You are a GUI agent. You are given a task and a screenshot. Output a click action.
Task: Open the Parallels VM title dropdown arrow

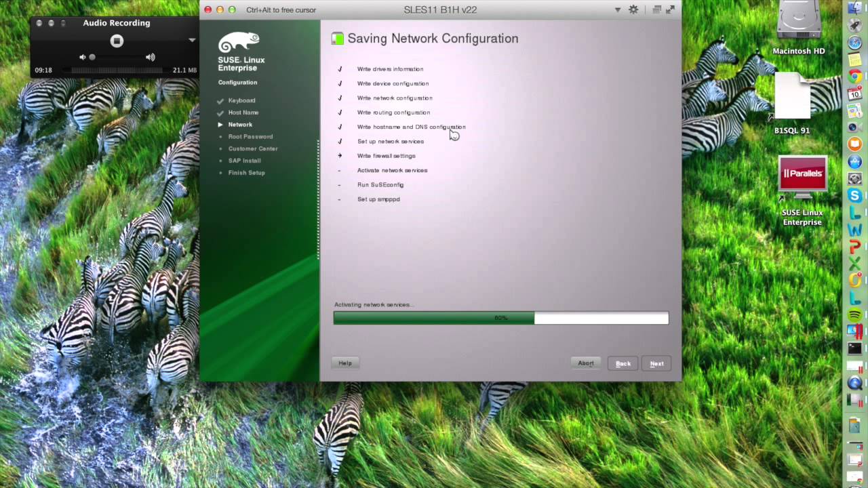point(618,9)
